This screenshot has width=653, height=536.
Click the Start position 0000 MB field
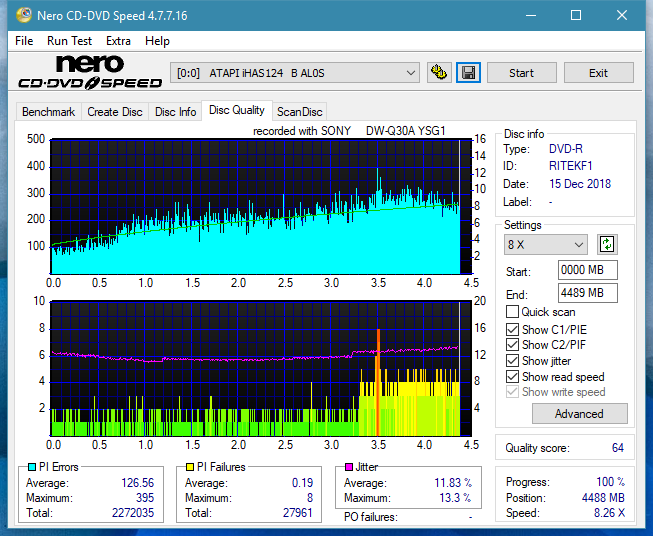(x=587, y=270)
